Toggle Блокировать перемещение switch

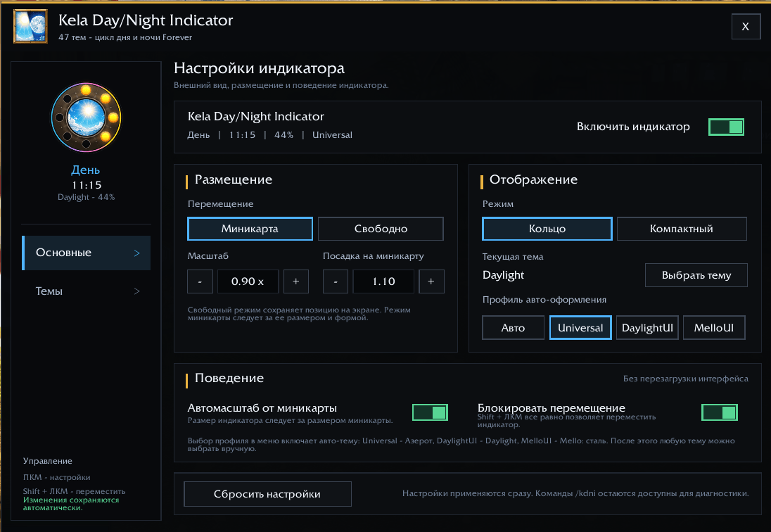720,412
